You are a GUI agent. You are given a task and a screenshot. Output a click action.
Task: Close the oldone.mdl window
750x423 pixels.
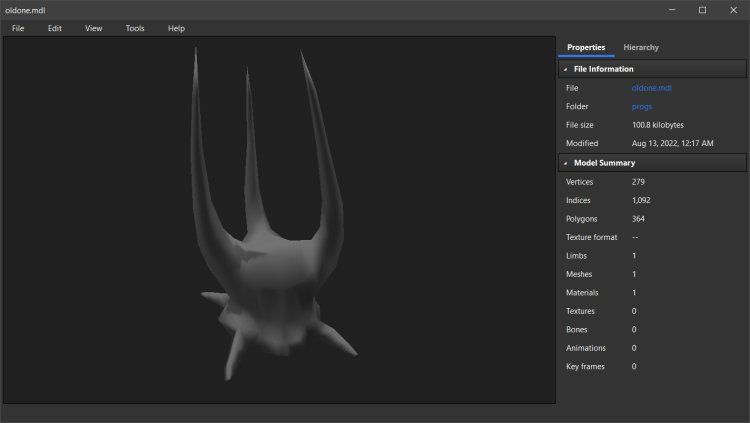pyautogui.click(x=731, y=9)
